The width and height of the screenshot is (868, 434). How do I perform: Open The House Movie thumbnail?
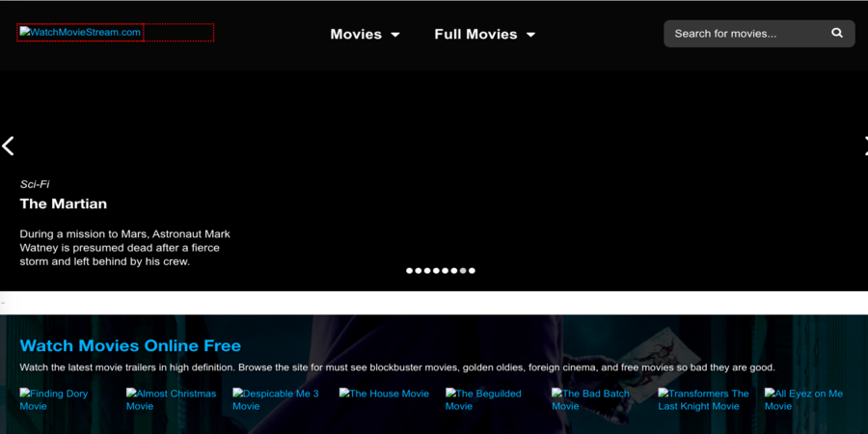coord(384,393)
